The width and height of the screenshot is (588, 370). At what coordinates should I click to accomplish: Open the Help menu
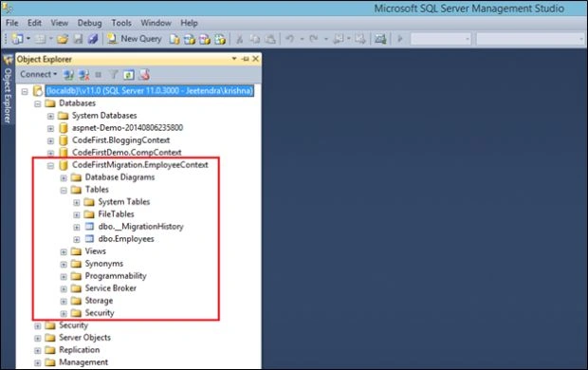pos(189,23)
